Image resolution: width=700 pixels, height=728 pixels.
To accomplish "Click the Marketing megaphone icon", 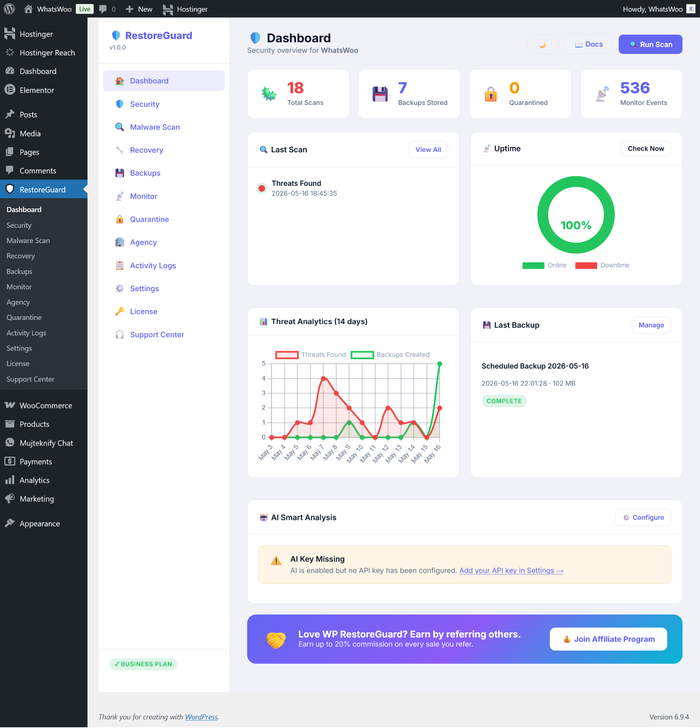I will pyautogui.click(x=10, y=498).
